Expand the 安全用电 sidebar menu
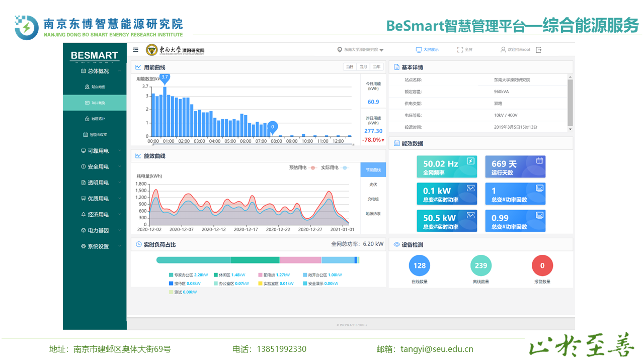This screenshot has width=644, height=362. pos(95,166)
